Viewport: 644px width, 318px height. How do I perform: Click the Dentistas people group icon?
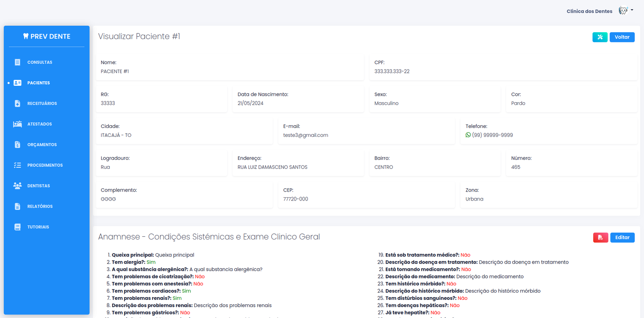click(x=17, y=186)
